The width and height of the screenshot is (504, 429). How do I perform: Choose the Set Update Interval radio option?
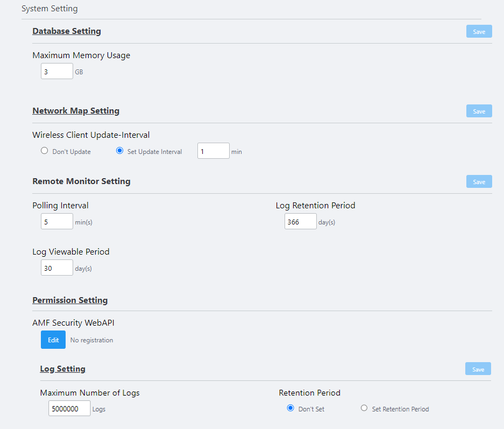coord(120,151)
